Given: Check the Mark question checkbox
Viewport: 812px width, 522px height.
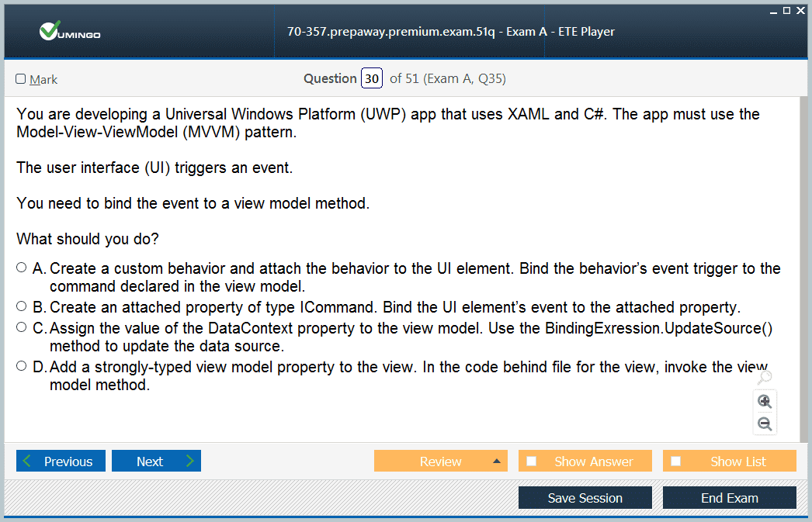Looking at the screenshot, I should [21, 79].
